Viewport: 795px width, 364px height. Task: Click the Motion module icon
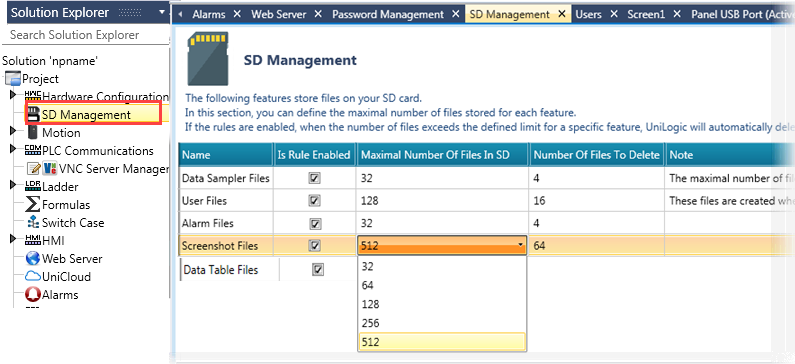tap(33, 133)
